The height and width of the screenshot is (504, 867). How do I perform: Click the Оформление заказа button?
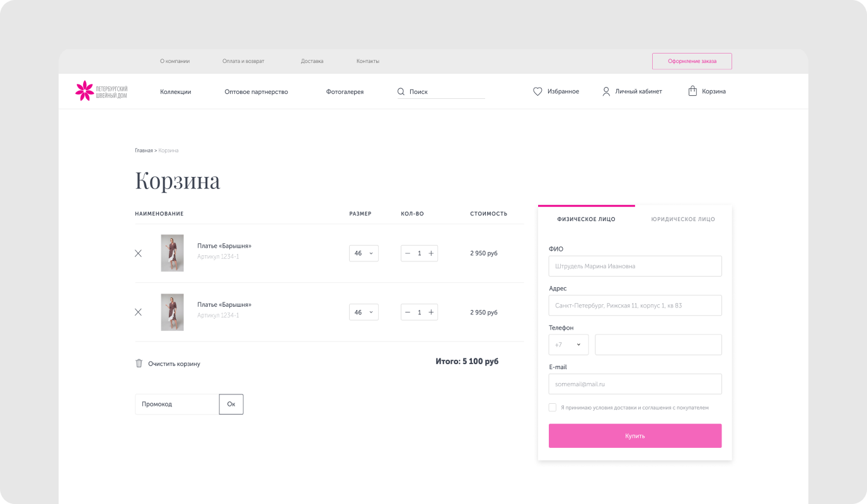[692, 61]
